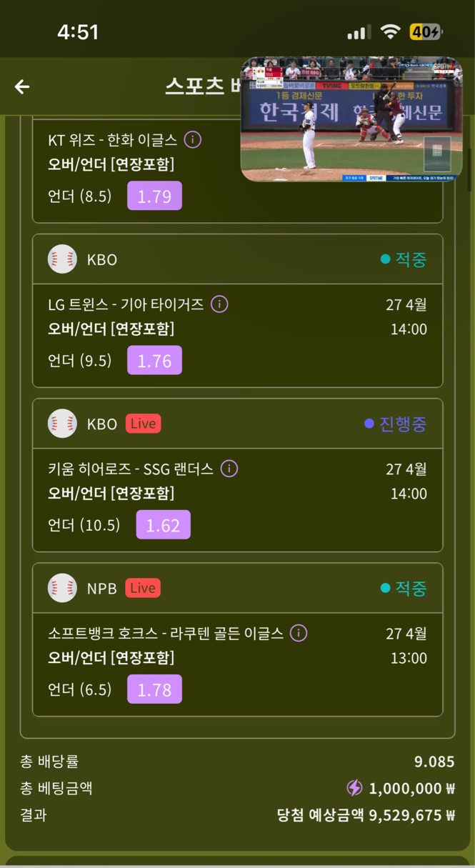The height and width of the screenshot is (868, 475).
Task: Click the KBO baseball icon on 키움 card
Action: (x=63, y=424)
